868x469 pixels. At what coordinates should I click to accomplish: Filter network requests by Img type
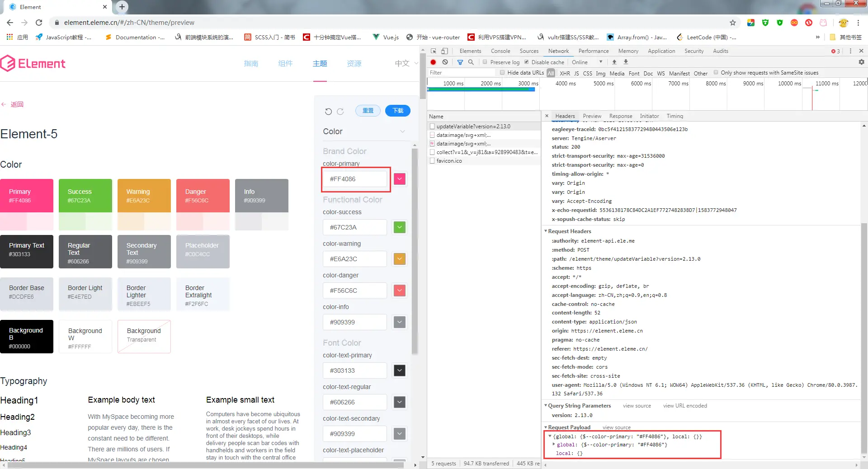pos(600,73)
